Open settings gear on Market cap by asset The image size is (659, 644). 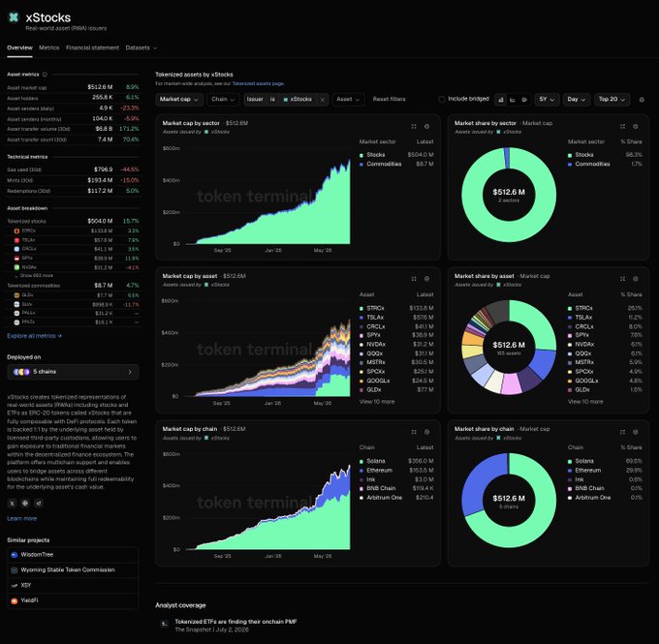(426, 279)
